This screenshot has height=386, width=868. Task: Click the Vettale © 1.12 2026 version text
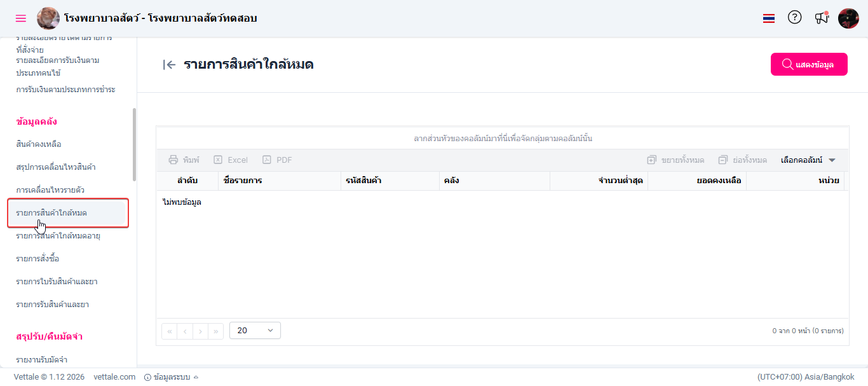click(49, 377)
